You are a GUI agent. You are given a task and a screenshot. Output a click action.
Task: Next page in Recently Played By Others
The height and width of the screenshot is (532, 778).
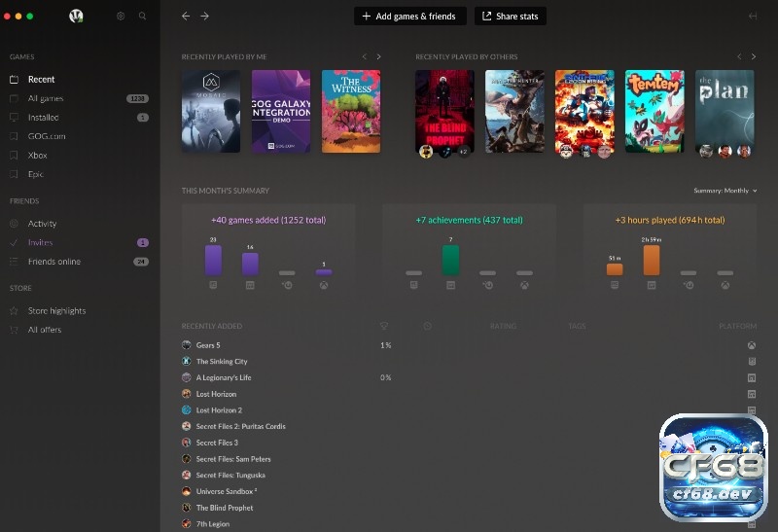pyautogui.click(x=753, y=56)
